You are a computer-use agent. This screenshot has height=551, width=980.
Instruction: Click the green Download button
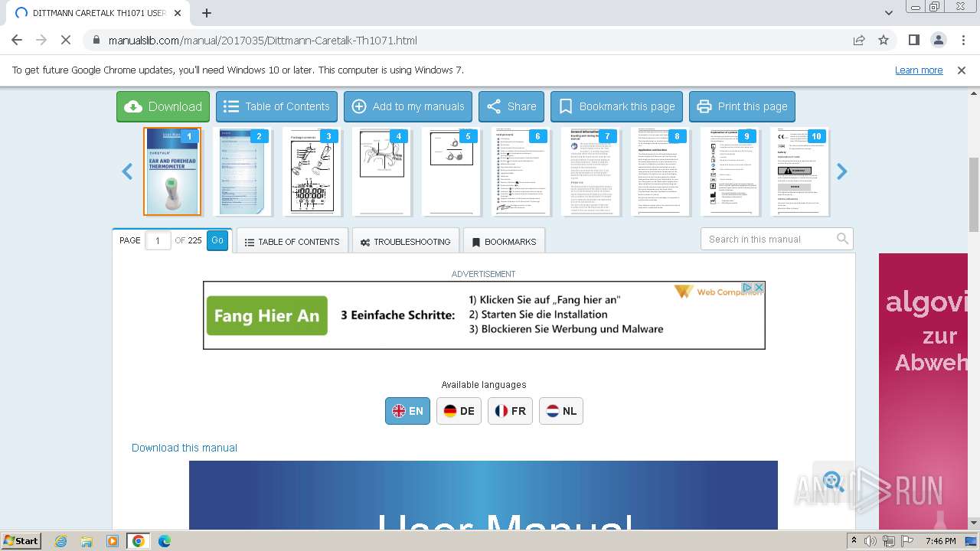coord(163,106)
